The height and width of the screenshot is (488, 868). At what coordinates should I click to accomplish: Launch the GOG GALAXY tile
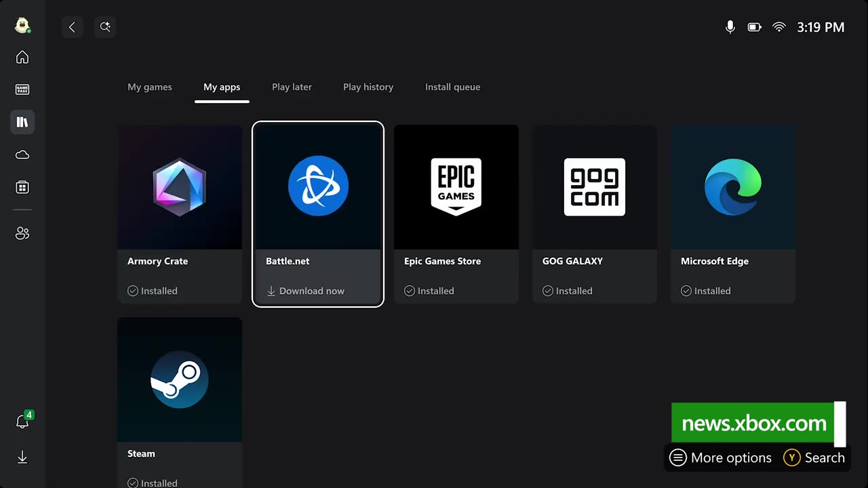(595, 214)
